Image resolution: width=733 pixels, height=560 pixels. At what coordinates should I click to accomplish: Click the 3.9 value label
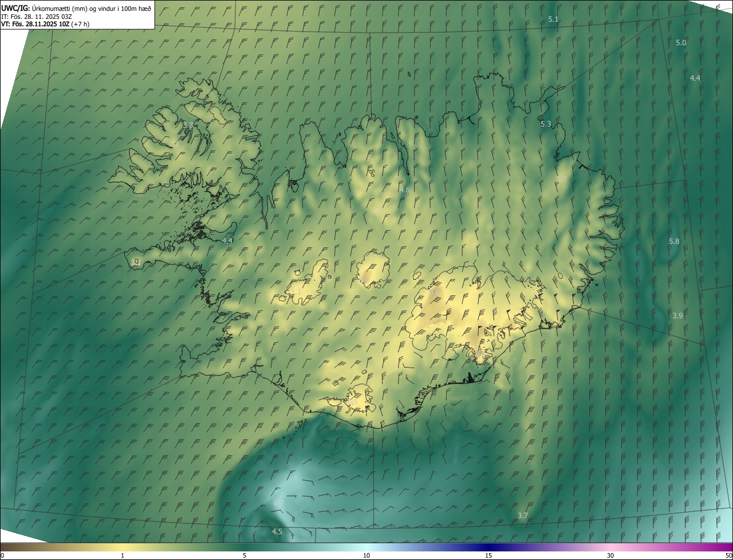(677, 316)
